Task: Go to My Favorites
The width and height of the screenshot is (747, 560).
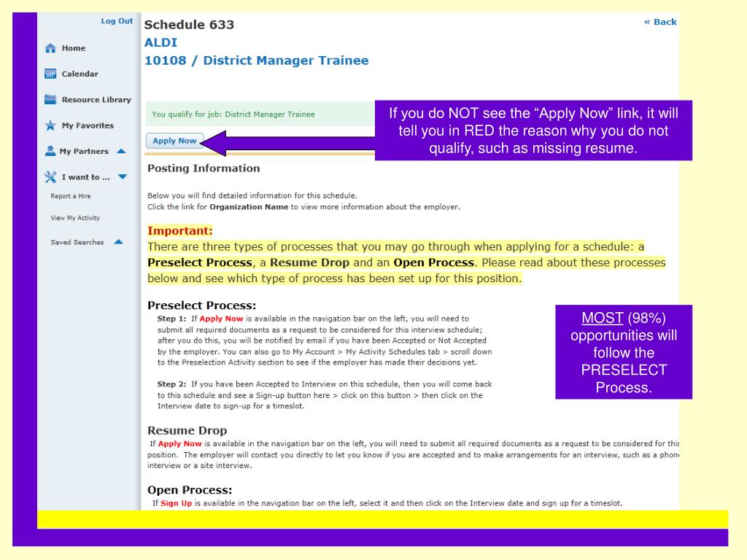Action: [x=88, y=125]
